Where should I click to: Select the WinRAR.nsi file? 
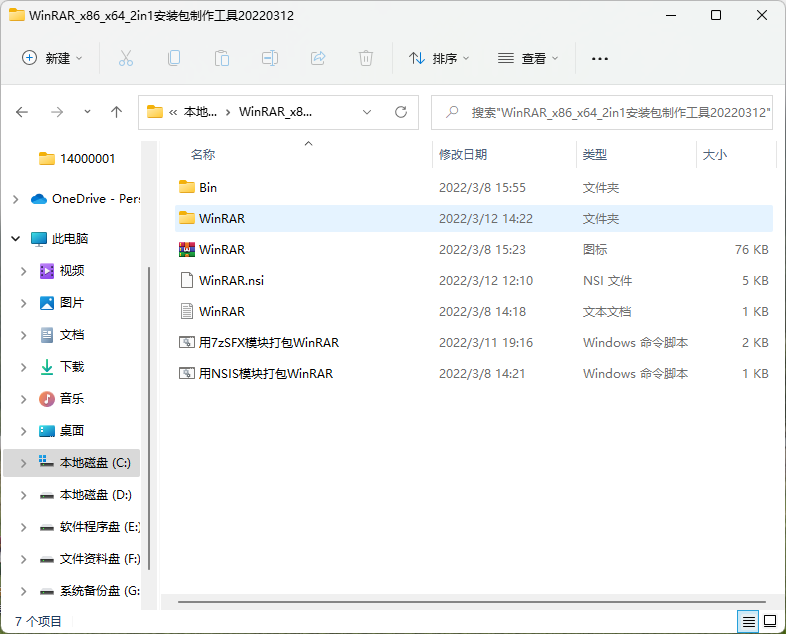click(x=474, y=281)
